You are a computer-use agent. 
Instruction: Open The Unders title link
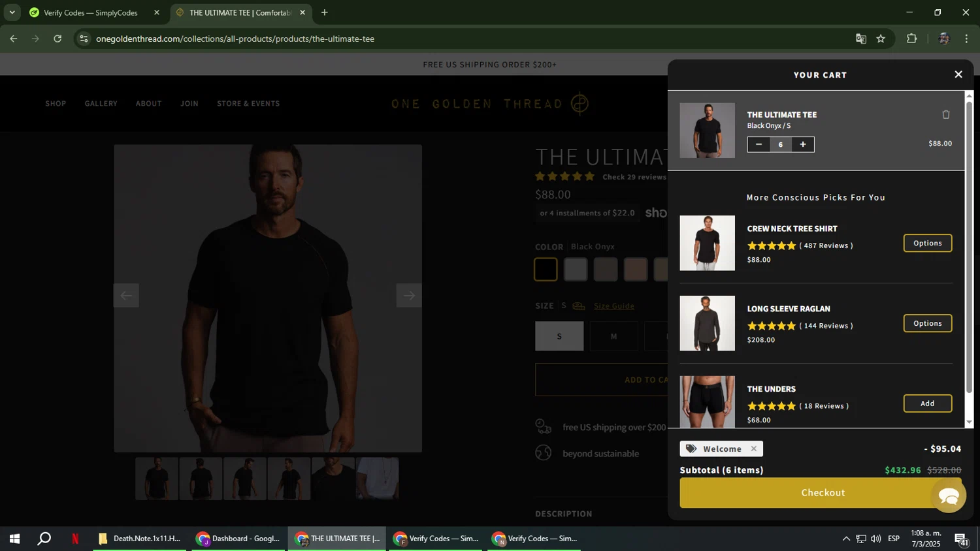click(771, 389)
